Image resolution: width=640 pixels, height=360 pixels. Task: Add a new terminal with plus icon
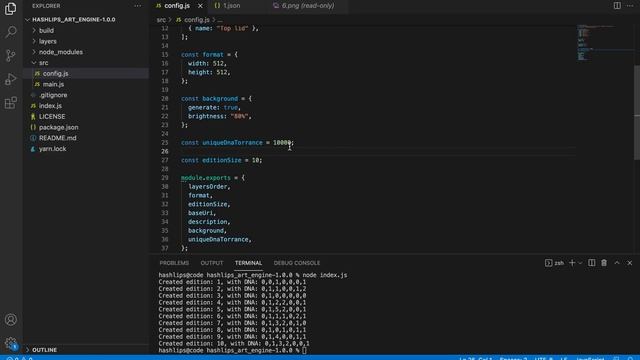point(572,263)
